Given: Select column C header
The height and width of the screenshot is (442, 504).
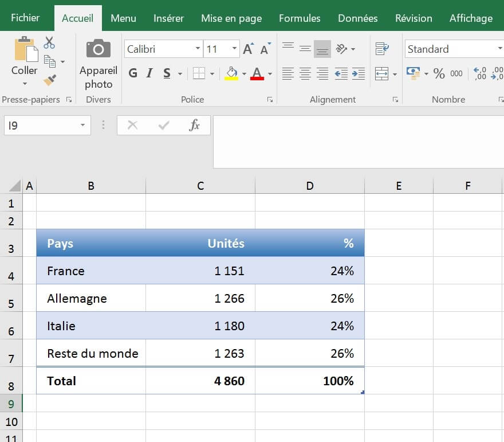Looking at the screenshot, I should 200,186.
